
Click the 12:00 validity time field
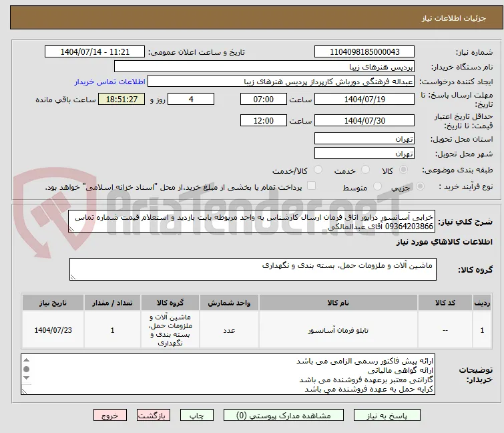[263, 121]
